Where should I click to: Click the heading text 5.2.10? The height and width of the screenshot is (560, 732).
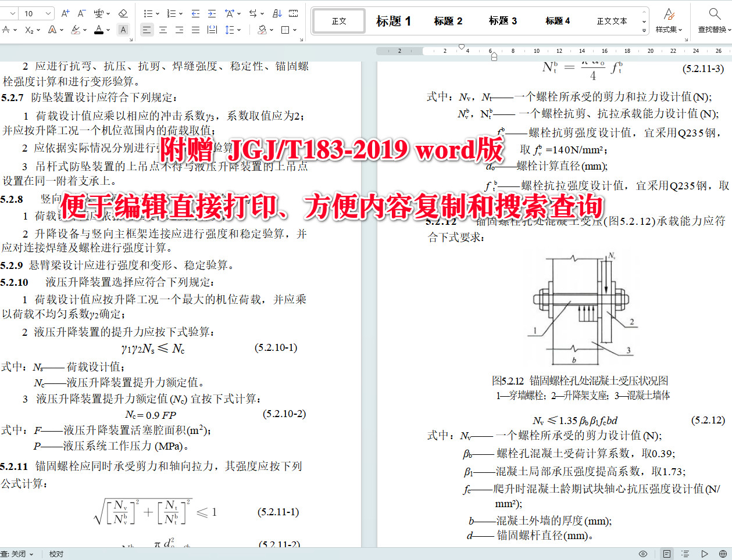tap(15, 282)
